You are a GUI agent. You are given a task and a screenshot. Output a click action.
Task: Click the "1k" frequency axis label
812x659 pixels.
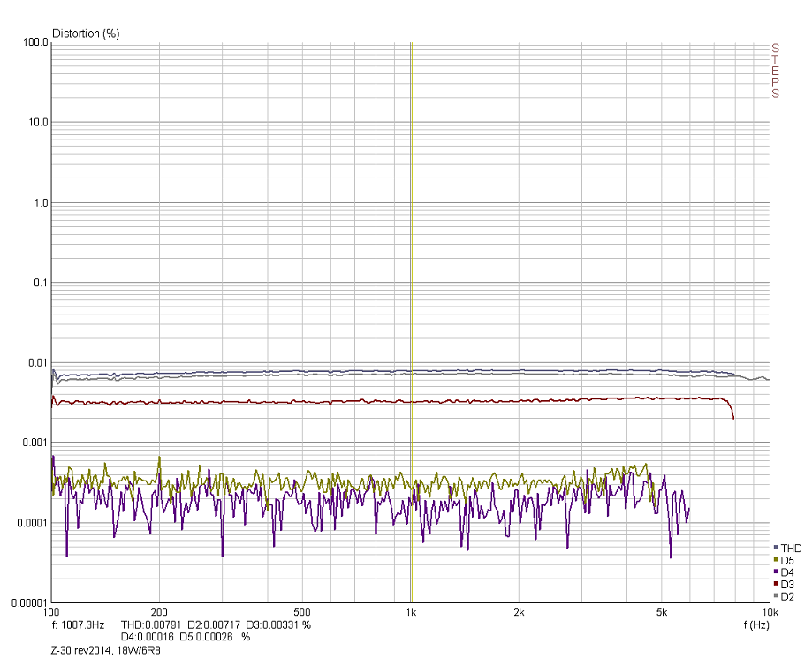pyautogui.click(x=411, y=612)
